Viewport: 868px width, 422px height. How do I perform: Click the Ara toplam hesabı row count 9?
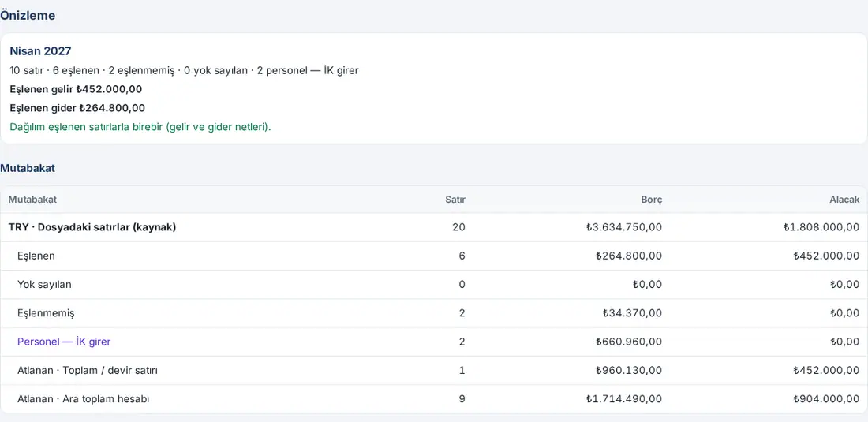(x=462, y=399)
